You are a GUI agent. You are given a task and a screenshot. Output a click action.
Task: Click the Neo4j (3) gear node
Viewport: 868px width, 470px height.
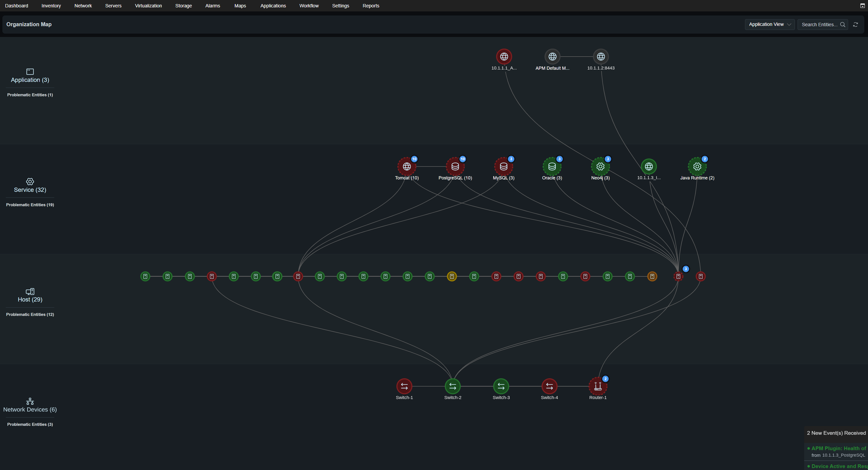(x=600, y=166)
